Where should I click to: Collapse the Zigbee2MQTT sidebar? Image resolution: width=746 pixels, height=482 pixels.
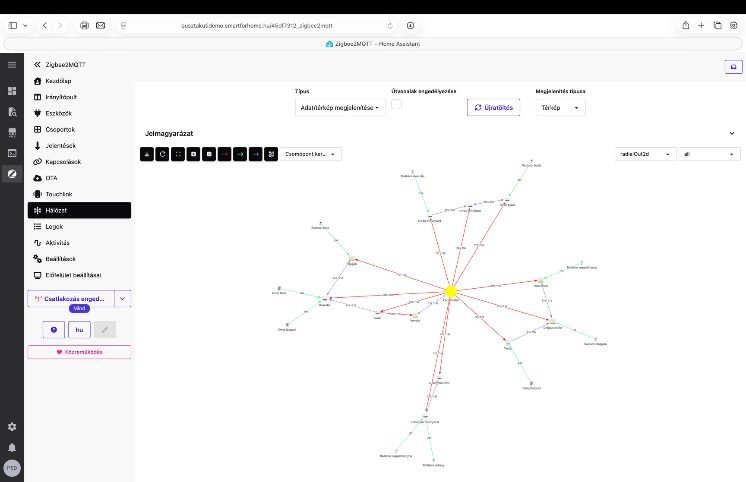point(37,64)
